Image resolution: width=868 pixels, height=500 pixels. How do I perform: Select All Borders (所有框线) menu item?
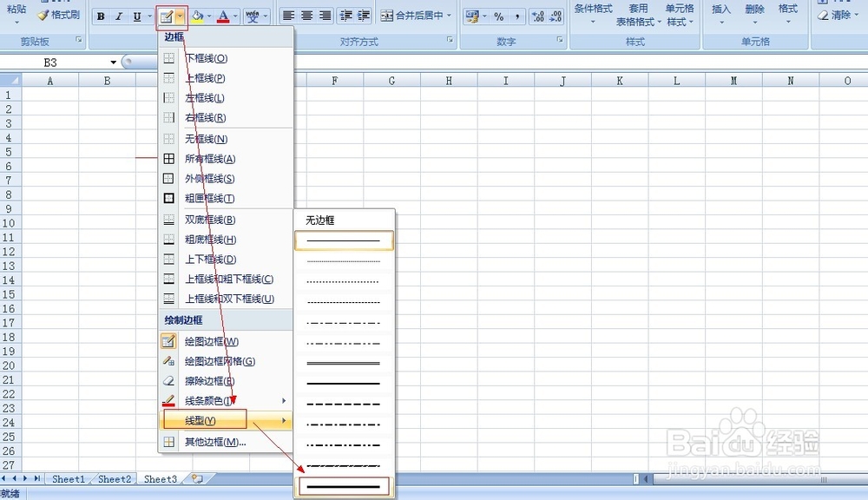pos(226,159)
